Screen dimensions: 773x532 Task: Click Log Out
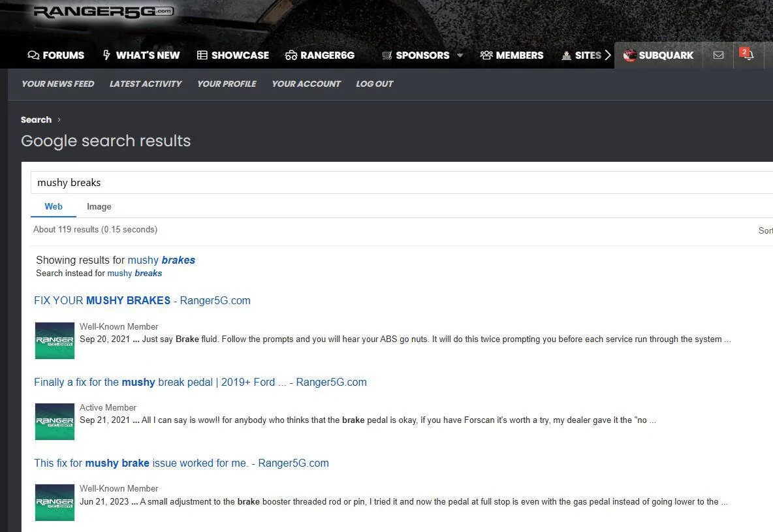pos(374,84)
